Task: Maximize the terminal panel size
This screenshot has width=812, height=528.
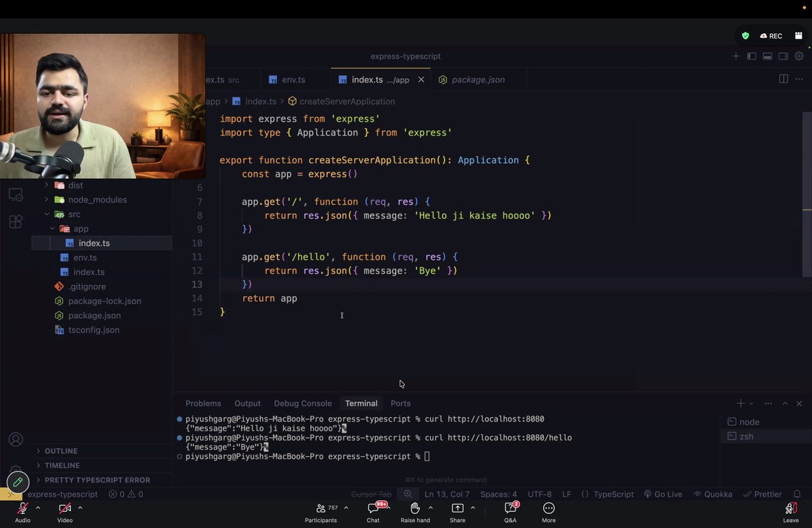Action: tap(785, 403)
